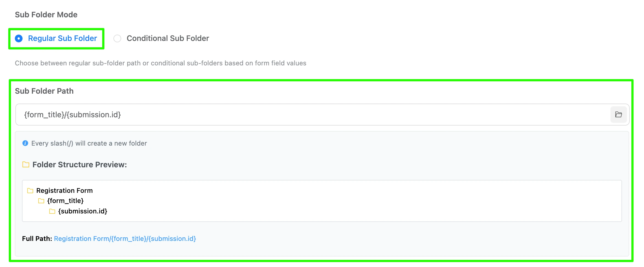Click the Regular Sub Folder label text
This screenshot has height=267, width=644.
click(x=62, y=38)
